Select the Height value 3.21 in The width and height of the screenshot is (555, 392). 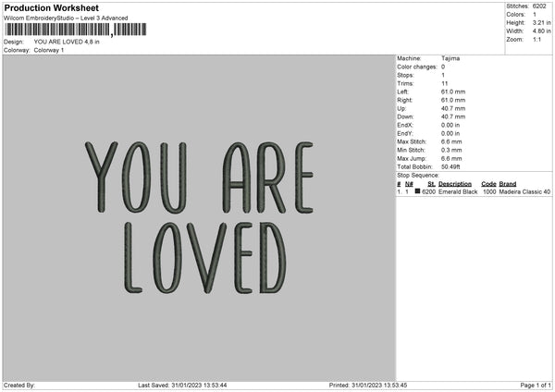pyautogui.click(x=541, y=22)
